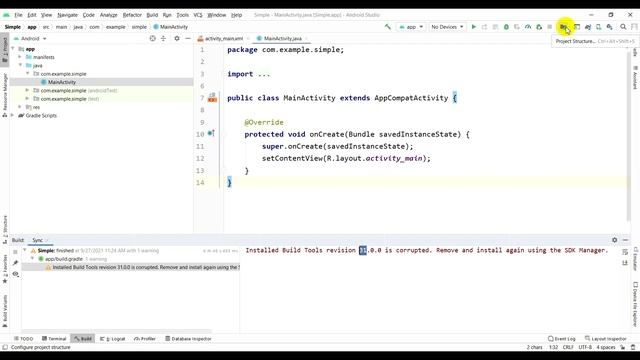Open Project Structure from the toolbar
This screenshot has width=640, height=360.
click(563, 27)
